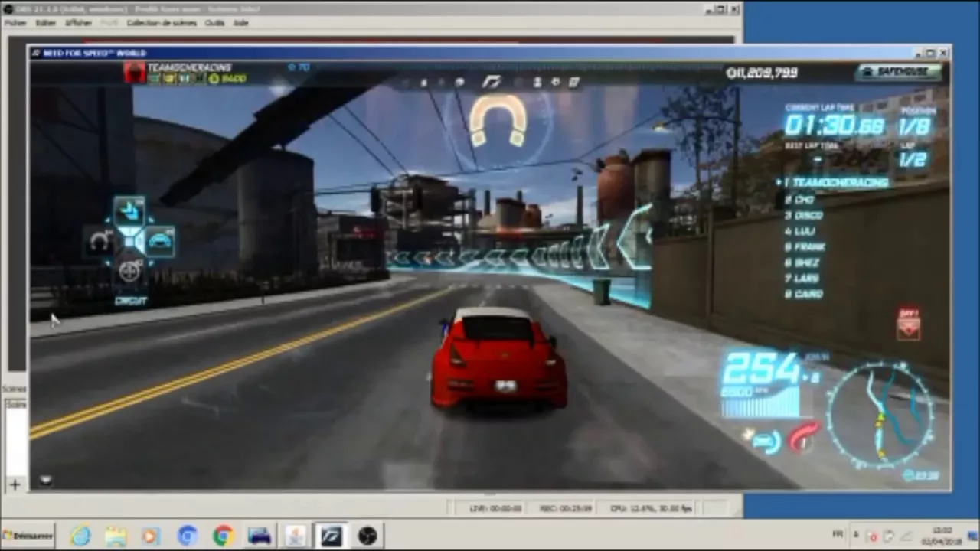
Task: Click the nitrous gauge icon
Action: tap(765, 440)
